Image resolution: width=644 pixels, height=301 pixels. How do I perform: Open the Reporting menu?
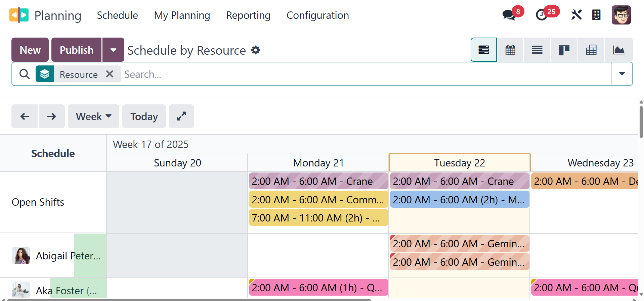[x=248, y=15]
